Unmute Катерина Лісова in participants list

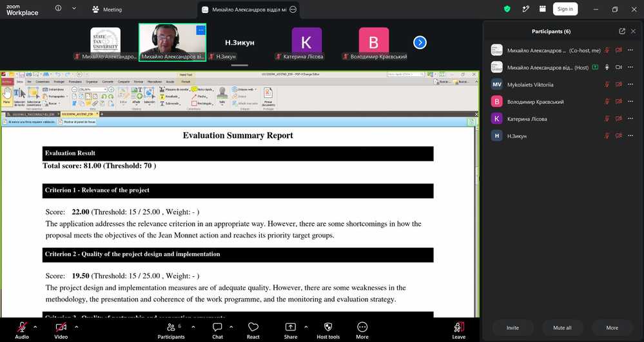point(607,118)
